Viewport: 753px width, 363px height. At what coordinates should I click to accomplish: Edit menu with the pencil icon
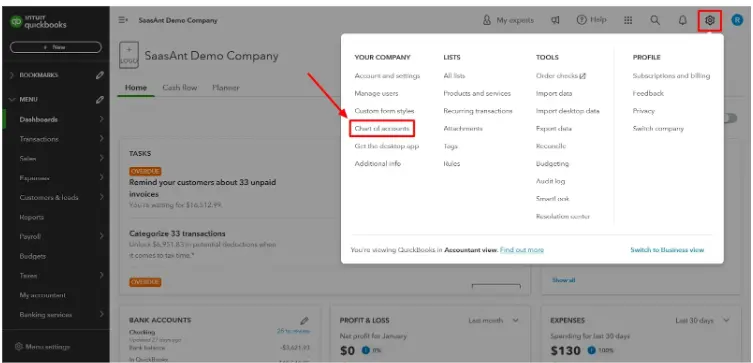(99, 100)
